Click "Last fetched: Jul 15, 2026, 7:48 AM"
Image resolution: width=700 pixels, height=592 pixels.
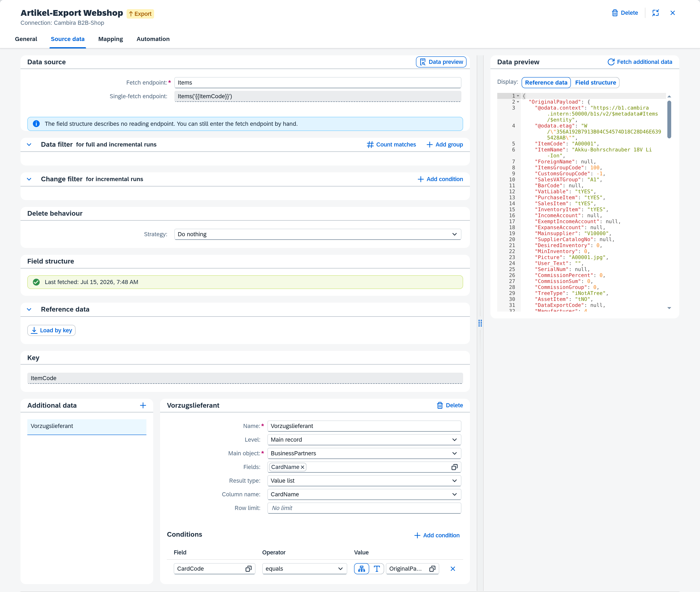pos(92,282)
